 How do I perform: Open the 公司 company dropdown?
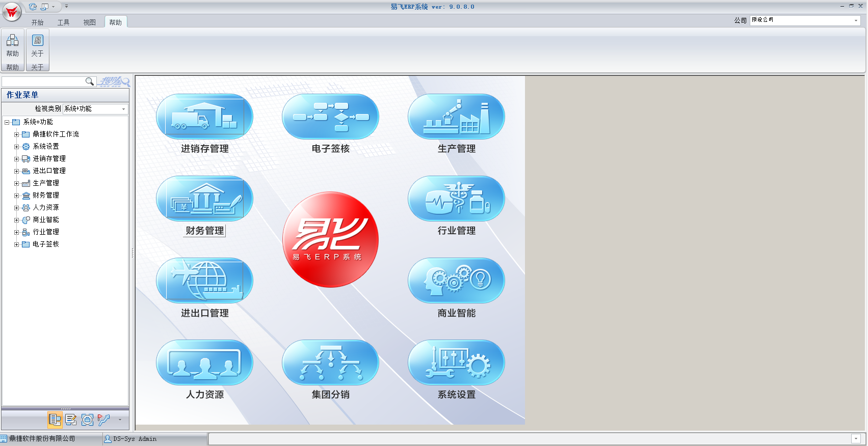tap(856, 20)
